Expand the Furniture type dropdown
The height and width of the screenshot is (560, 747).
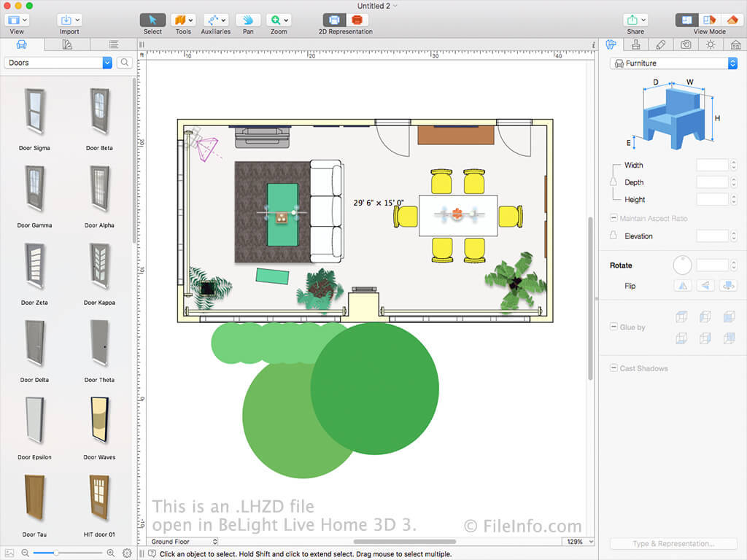point(673,63)
